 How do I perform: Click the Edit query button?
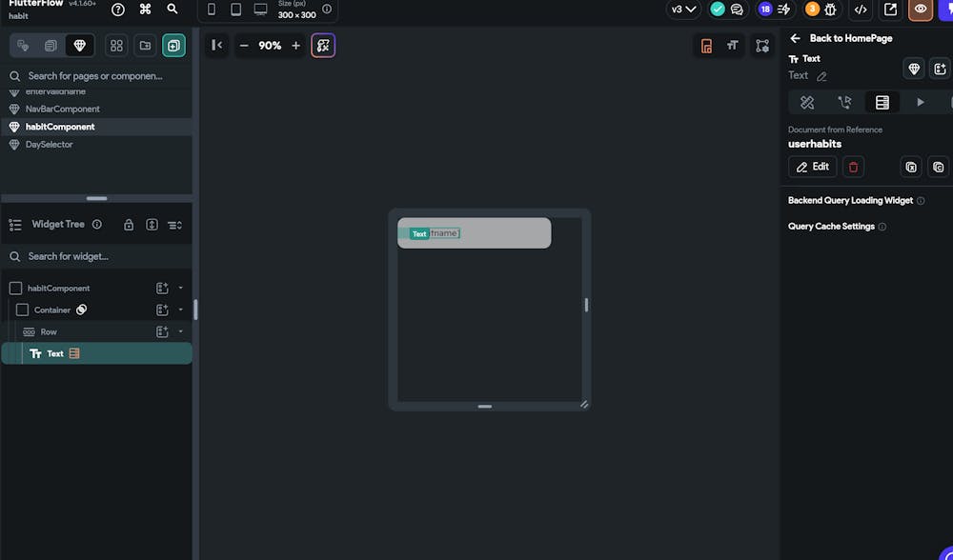pyautogui.click(x=813, y=167)
